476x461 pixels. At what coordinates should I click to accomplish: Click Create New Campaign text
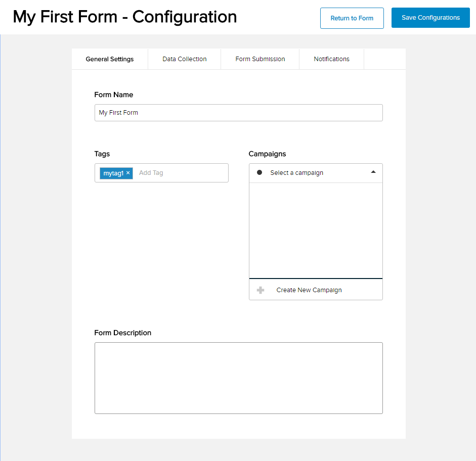coord(309,290)
